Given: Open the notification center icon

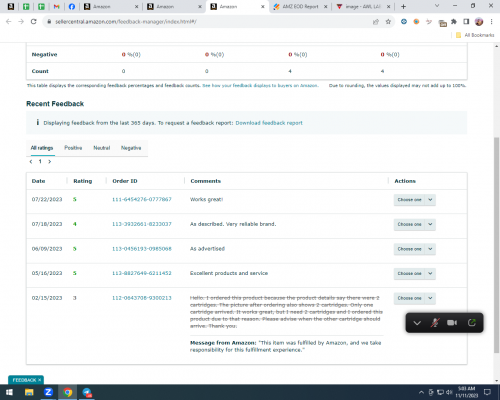Looking at the screenshot, I should pos(487,392).
